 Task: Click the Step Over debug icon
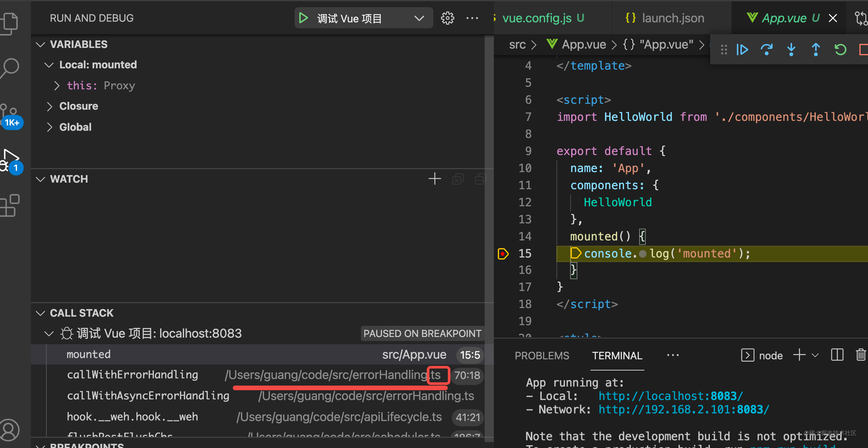pos(767,50)
